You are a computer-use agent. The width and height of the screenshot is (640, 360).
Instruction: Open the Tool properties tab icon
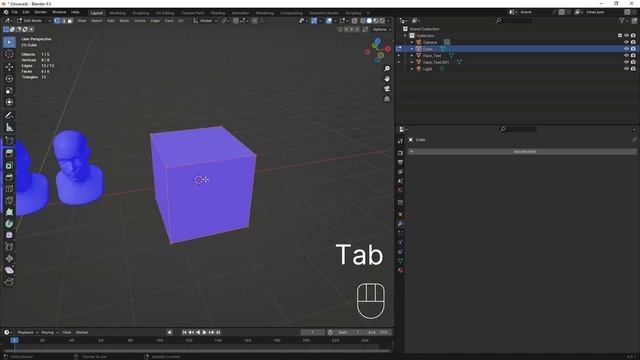(x=400, y=141)
